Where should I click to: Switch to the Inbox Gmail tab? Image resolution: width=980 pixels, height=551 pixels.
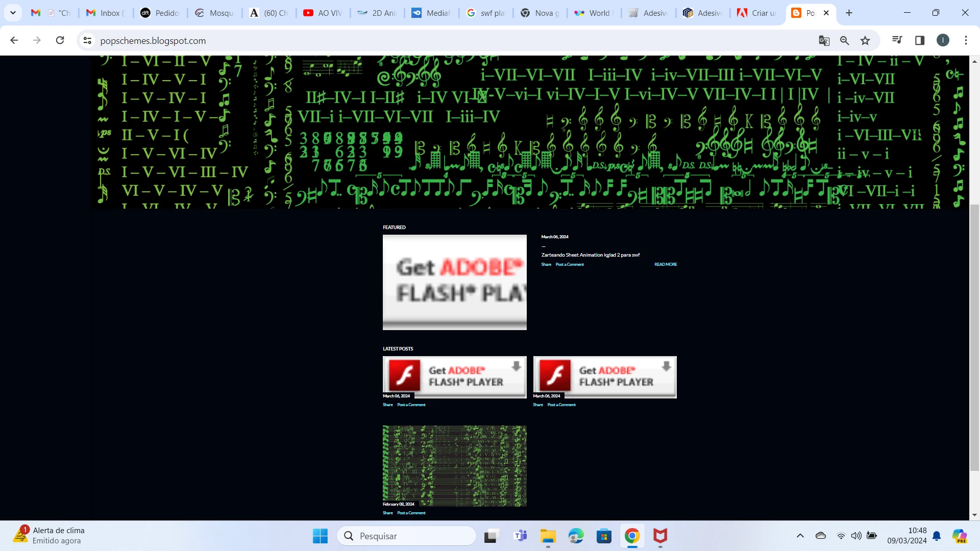pos(106,13)
